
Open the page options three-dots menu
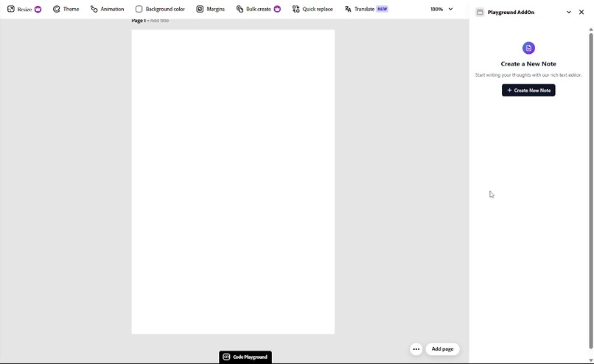point(416,349)
